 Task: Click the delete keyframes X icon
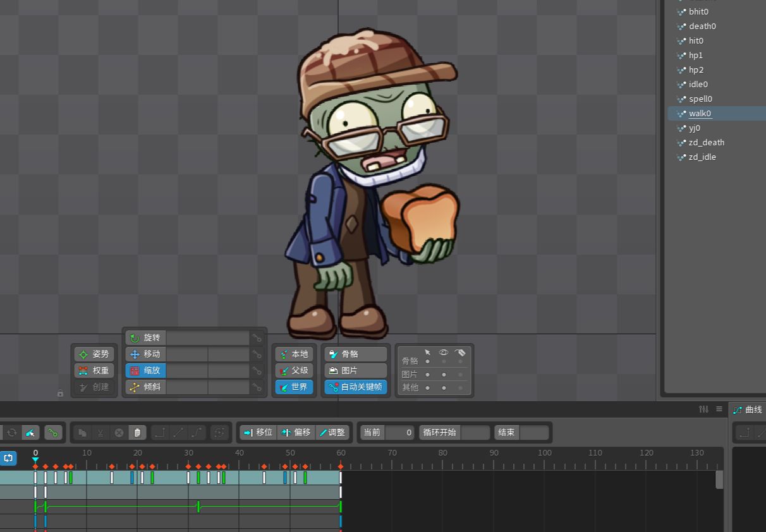pyautogui.click(x=119, y=433)
